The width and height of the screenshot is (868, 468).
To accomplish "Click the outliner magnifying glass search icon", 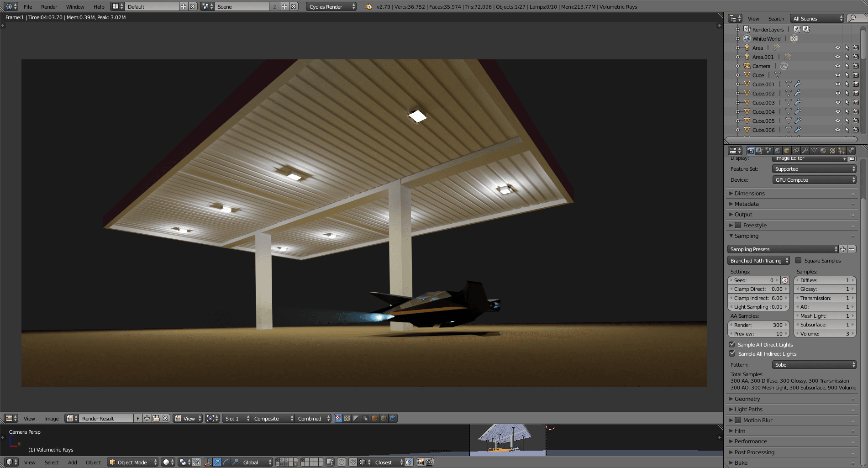I will point(852,18).
